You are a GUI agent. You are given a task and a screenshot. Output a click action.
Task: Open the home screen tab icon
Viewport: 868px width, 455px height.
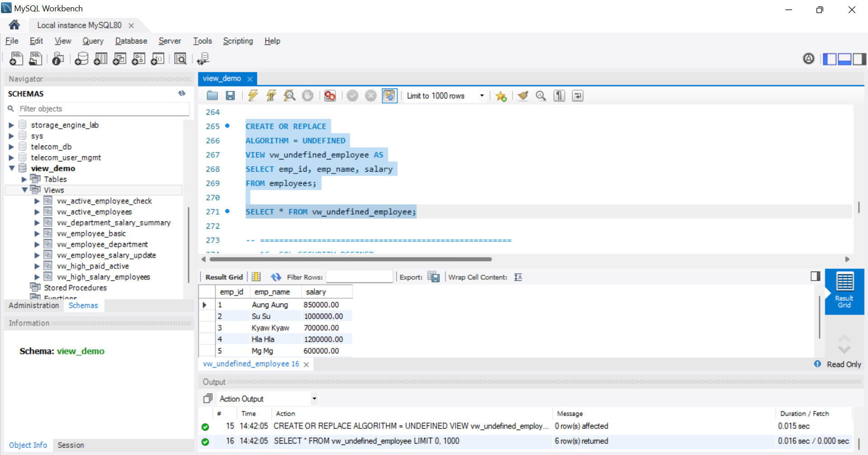pos(14,25)
